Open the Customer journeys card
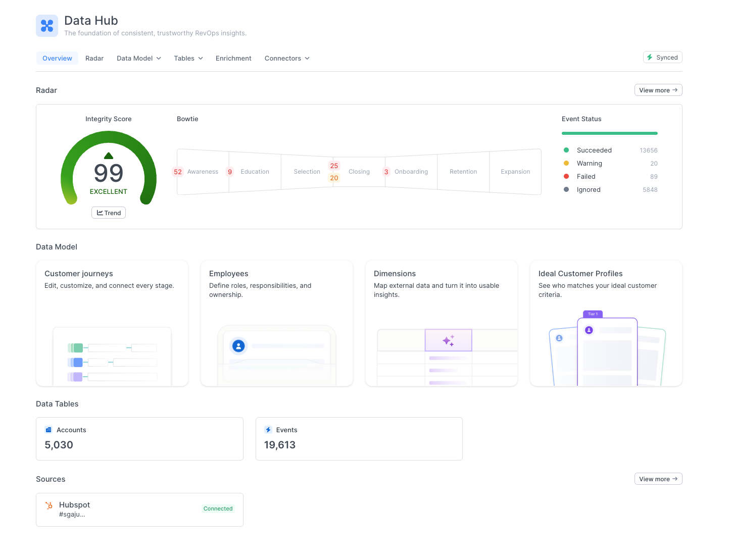This screenshot has width=732, height=560. [x=112, y=323]
